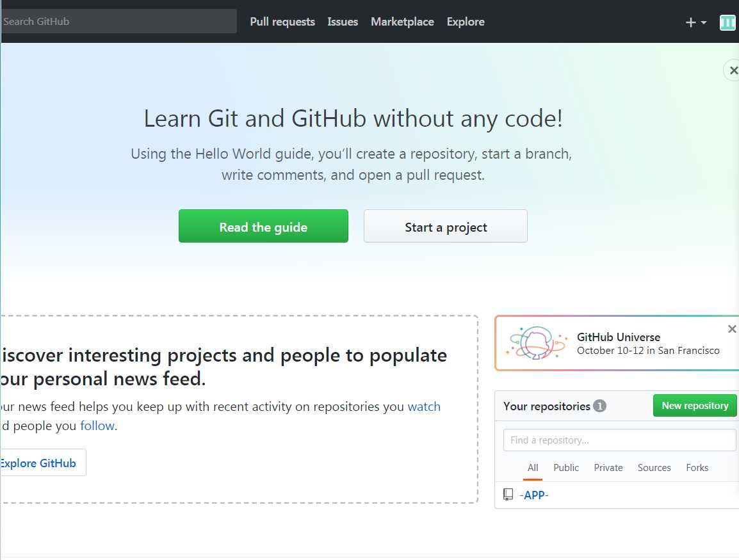Screen dimensions: 739x560
Task: Open the user avatar menu
Action: (x=727, y=22)
